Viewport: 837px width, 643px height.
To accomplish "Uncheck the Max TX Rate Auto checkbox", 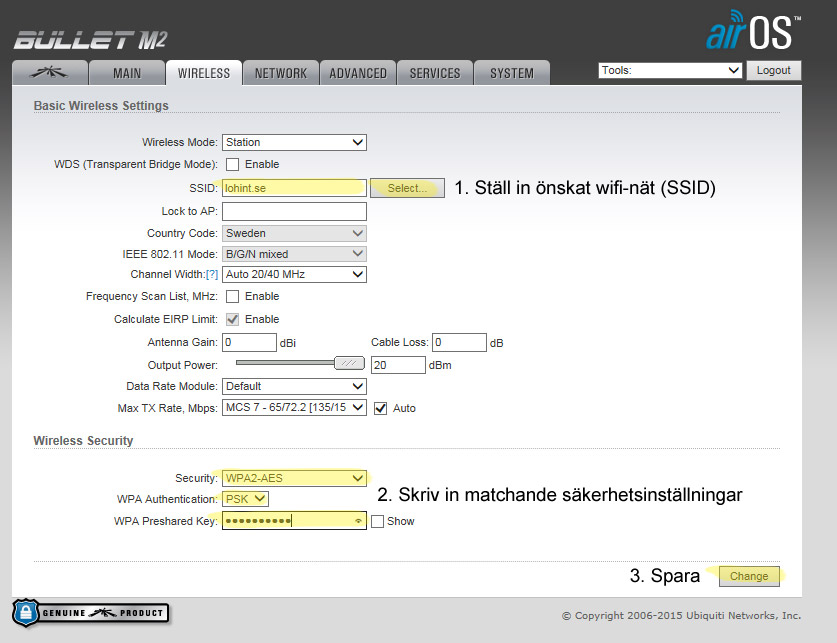I will click(380, 408).
